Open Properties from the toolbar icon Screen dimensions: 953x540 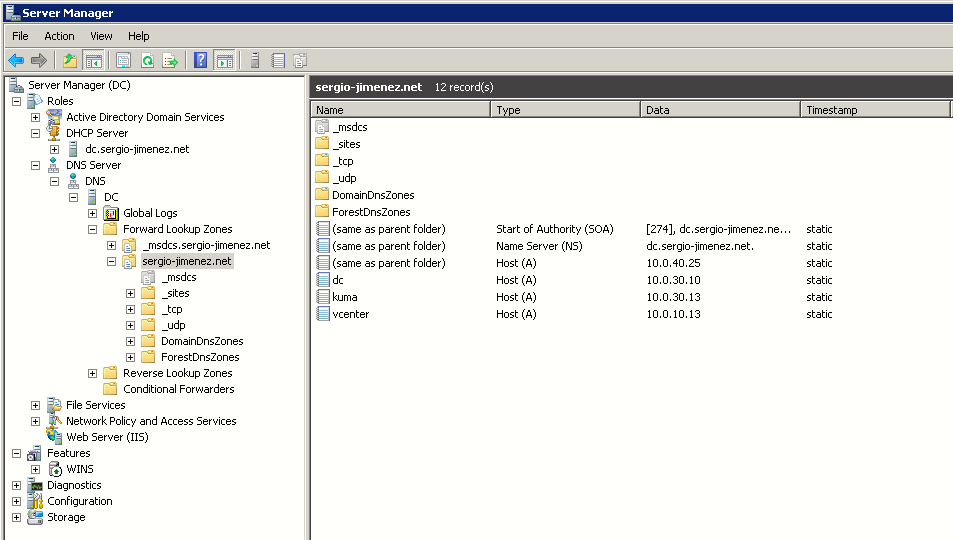tap(123, 60)
